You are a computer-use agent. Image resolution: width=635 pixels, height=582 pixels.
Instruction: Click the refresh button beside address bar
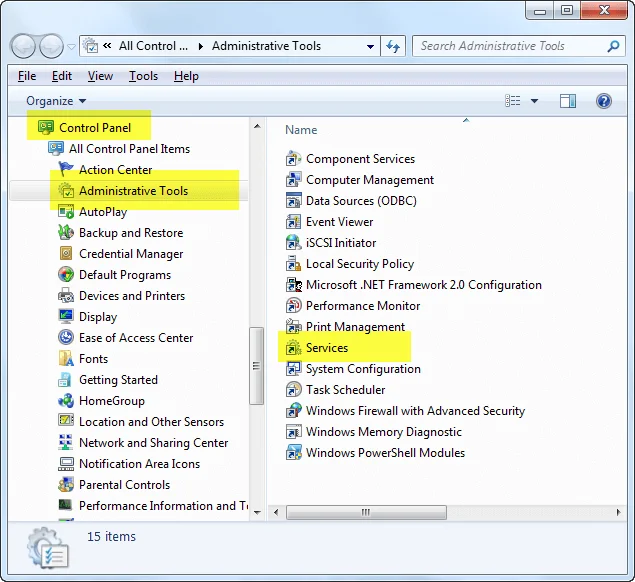pyautogui.click(x=393, y=46)
